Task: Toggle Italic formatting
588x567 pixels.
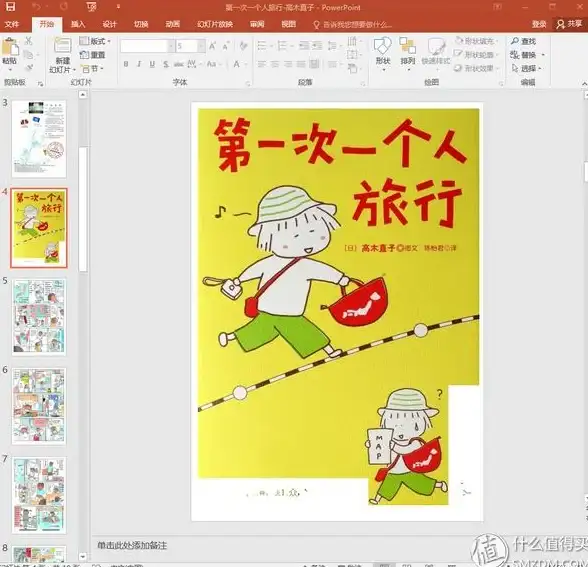Action: click(x=139, y=64)
